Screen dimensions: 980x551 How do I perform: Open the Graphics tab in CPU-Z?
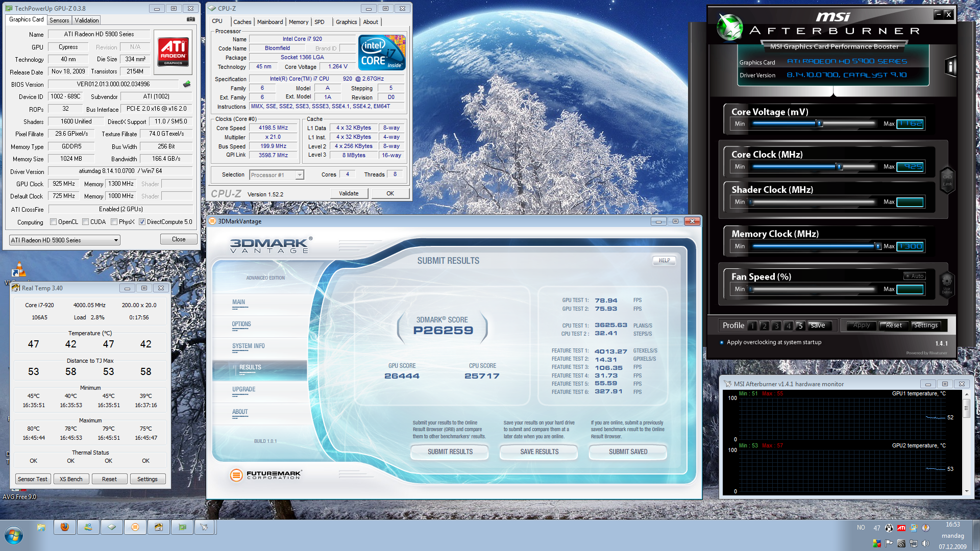tap(347, 22)
